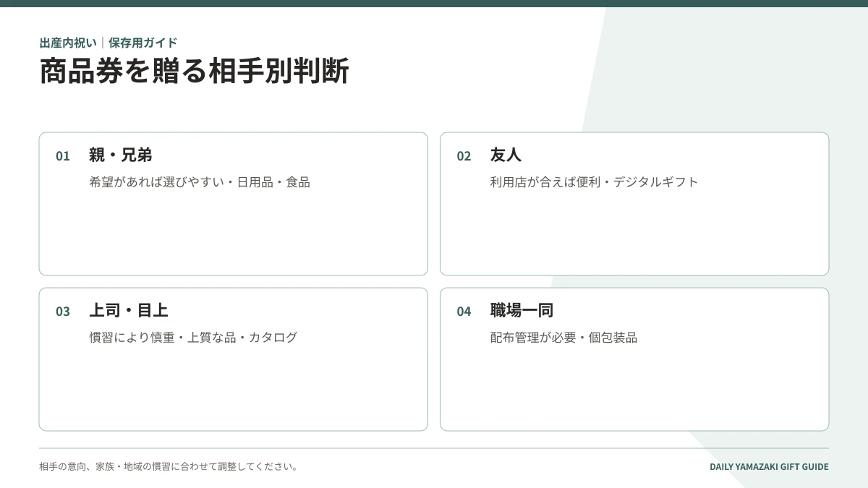
Task: Click the card heading 上司・目上
Action: click(x=128, y=310)
